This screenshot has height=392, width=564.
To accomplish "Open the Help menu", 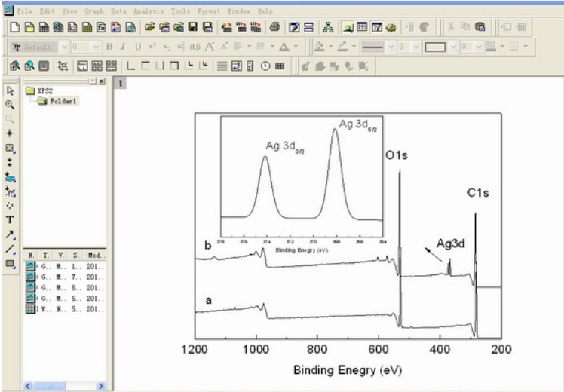I will pyautogui.click(x=265, y=11).
